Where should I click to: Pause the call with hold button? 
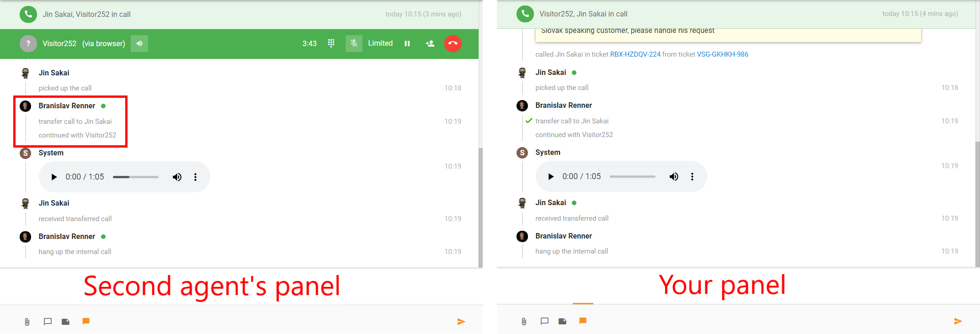click(x=407, y=43)
